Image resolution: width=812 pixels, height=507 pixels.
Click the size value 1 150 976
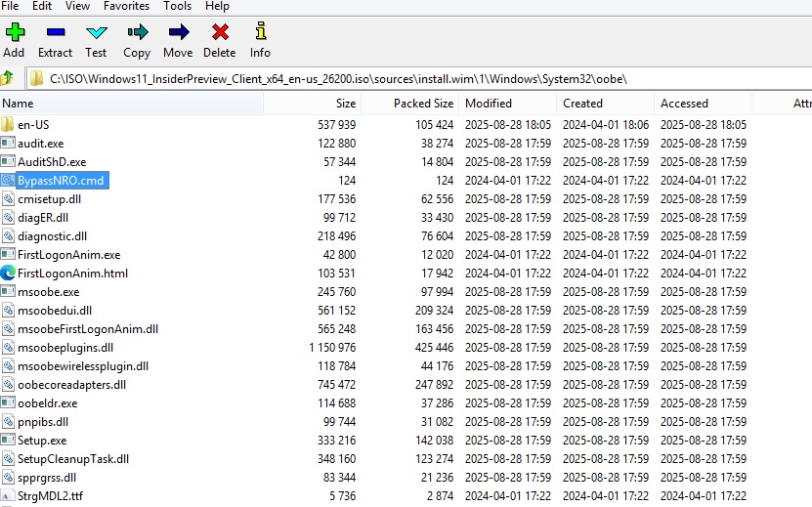click(x=332, y=348)
